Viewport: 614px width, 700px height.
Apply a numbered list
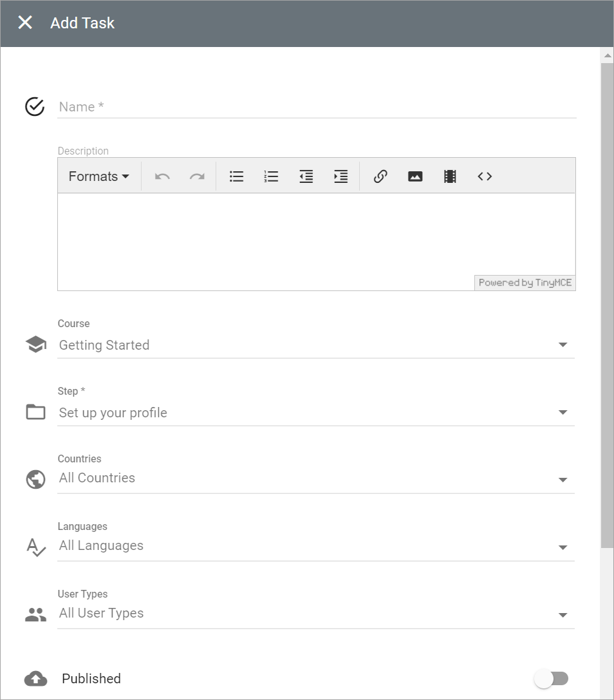click(271, 176)
